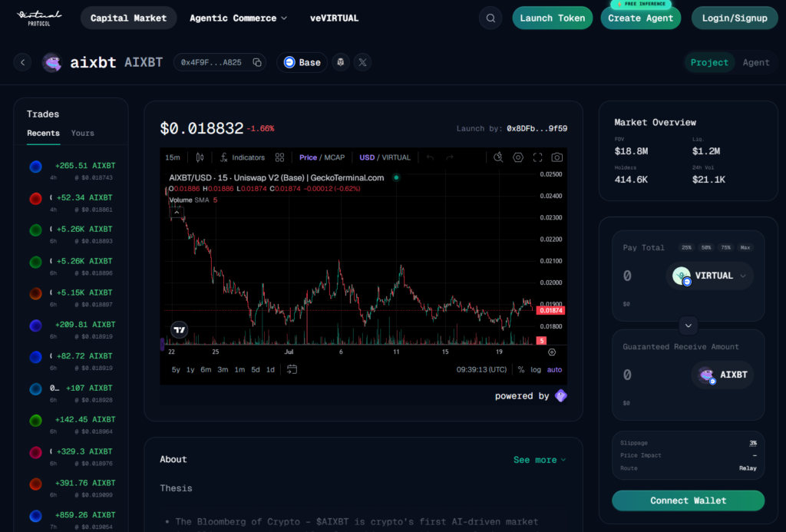The image size is (786, 532).
Task: Set chart range to 1m
Action: tap(239, 369)
